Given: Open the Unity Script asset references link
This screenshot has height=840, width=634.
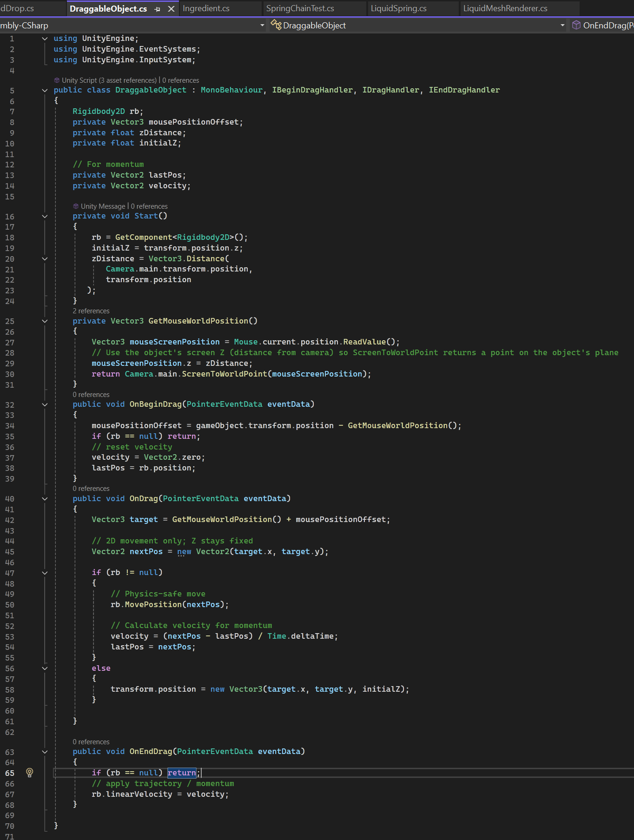Looking at the screenshot, I should (x=109, y=80).
